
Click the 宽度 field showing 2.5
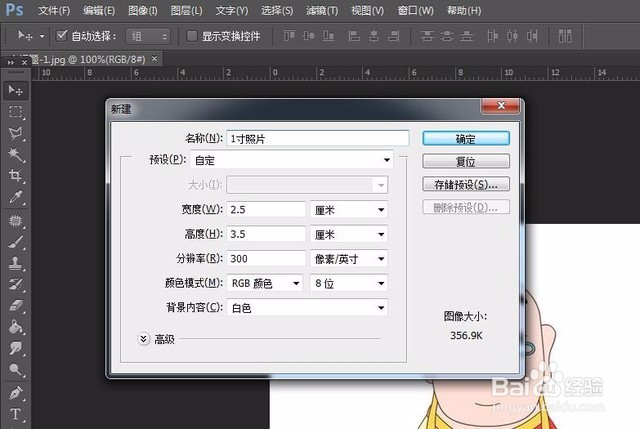[x=266, y=210]
